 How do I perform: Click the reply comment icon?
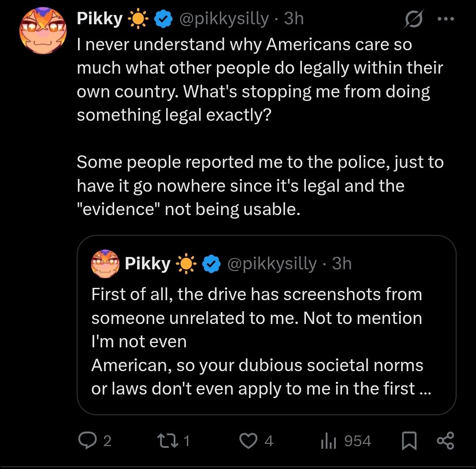(x=87, y=440)
